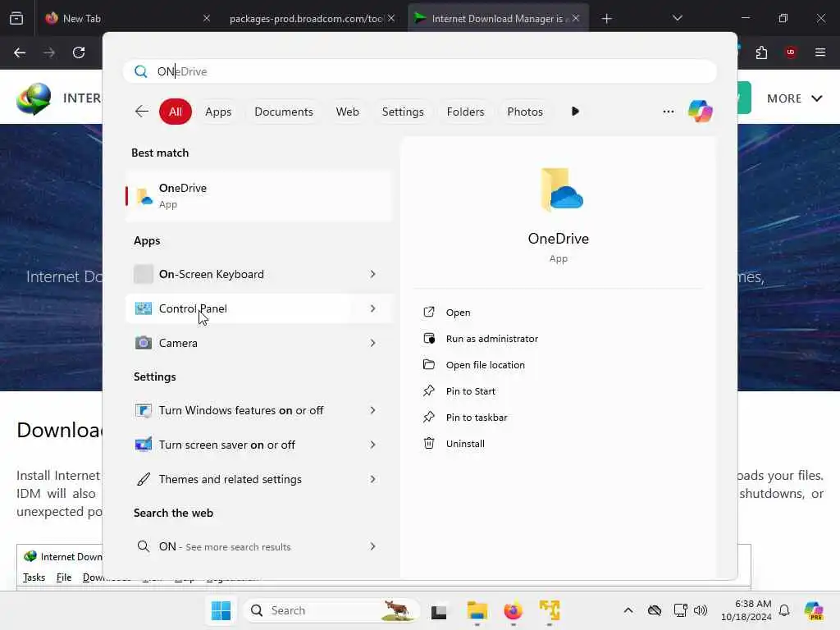Open uBlock Origin extension icon

pyautogui.click(x=790, y=52)
